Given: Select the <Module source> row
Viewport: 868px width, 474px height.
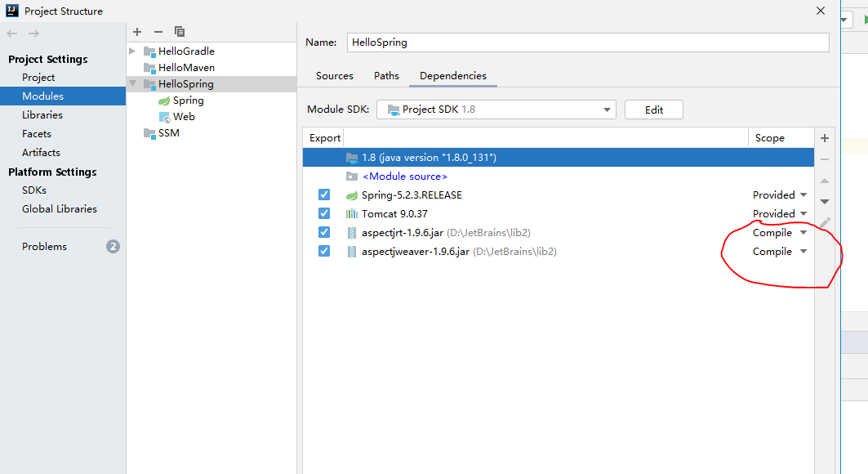Looking at the screenshot, I should pyautogui.click(x=558, y=176).
